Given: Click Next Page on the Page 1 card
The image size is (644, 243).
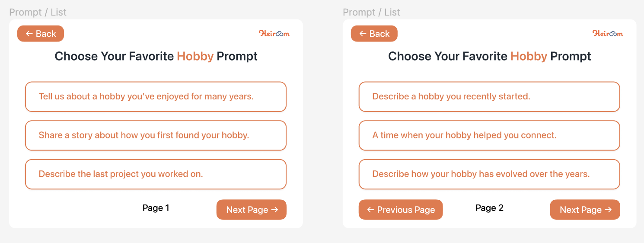Looking at the screenshot, I should [252, 210].
